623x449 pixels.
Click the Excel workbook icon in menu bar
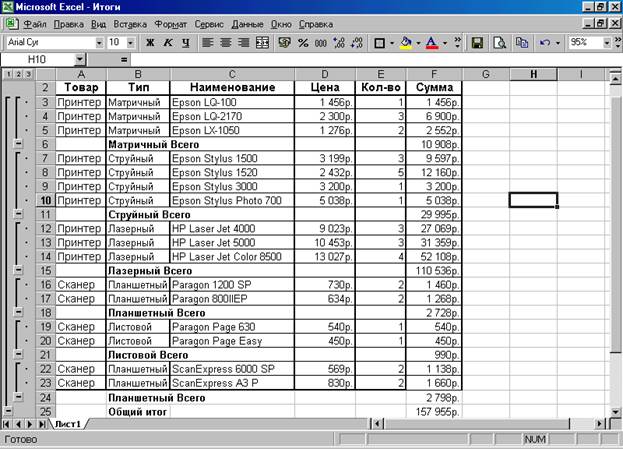12,24
